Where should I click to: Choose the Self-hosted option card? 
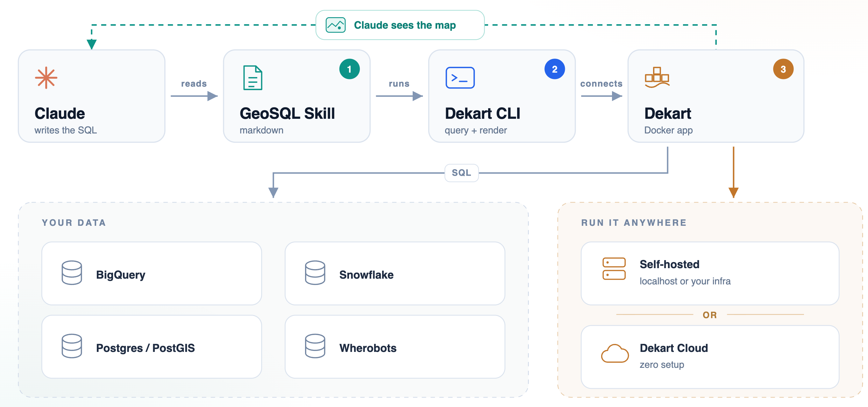(710, 273)
